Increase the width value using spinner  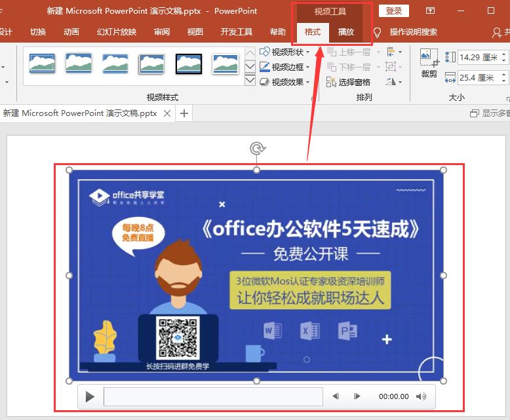504,75
